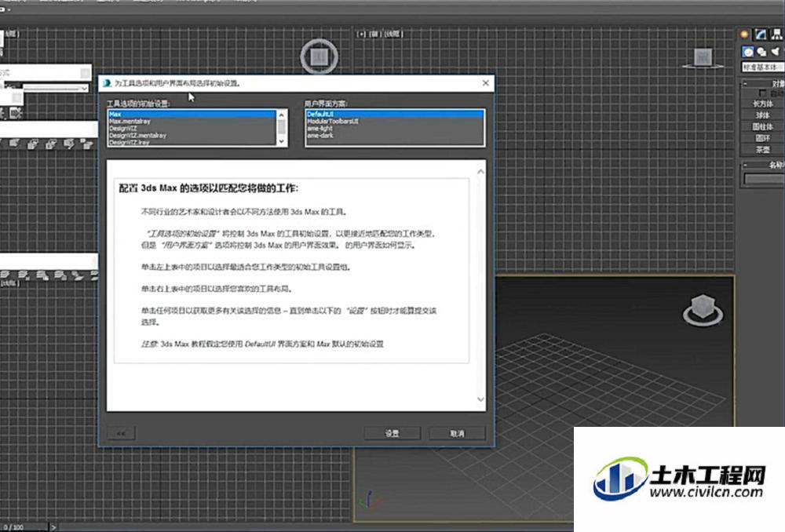Open the Create panel tab icon
The height and width of the screenshot is (532, 785).
(744, 34)
